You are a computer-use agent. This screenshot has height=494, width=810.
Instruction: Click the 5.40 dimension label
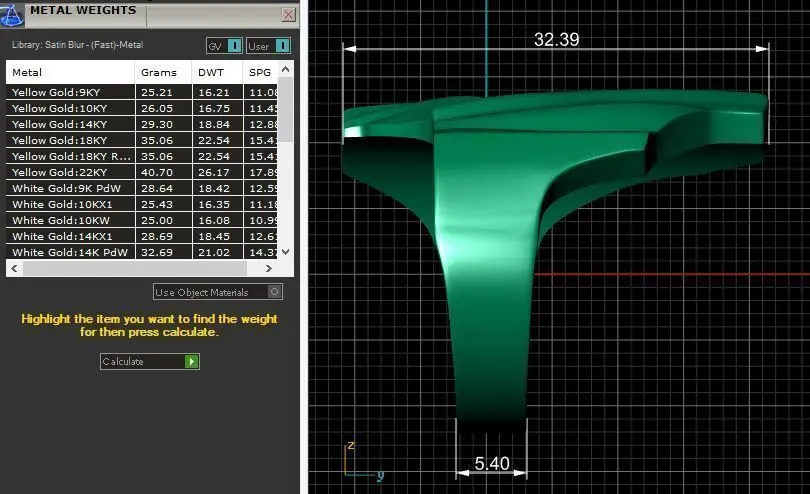(x=492, y=463)
